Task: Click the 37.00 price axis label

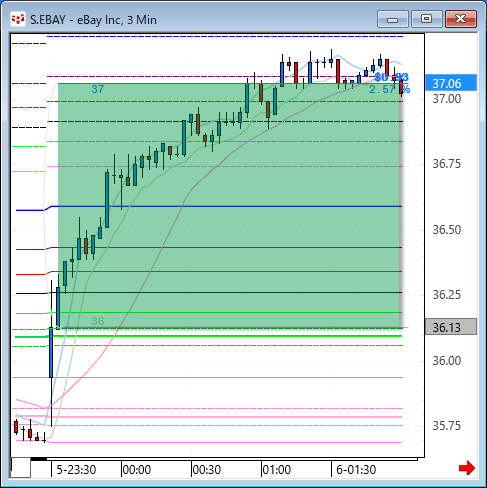Action: pyautogui.click(x=447, y=99)
